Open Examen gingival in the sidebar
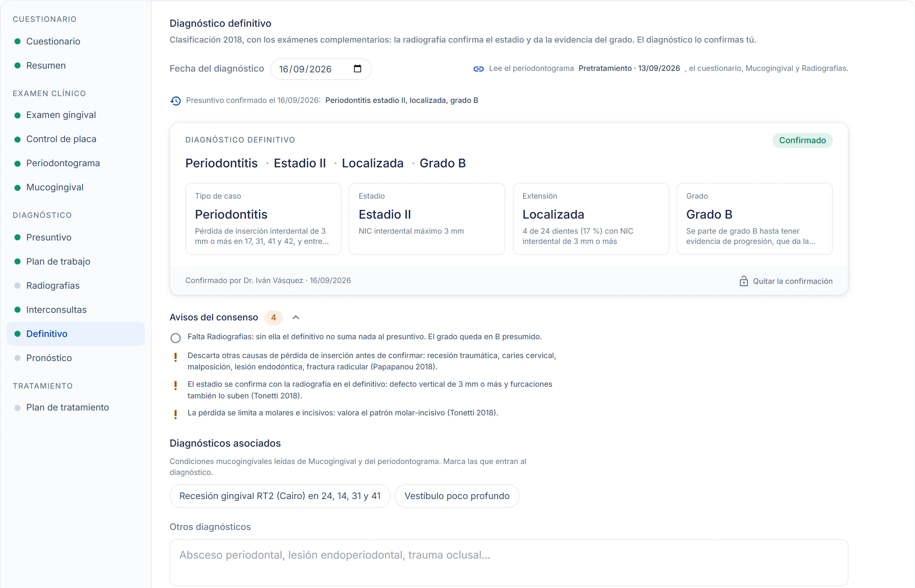Viewport: 915px width, 588px height. click(x=75, y=115)
